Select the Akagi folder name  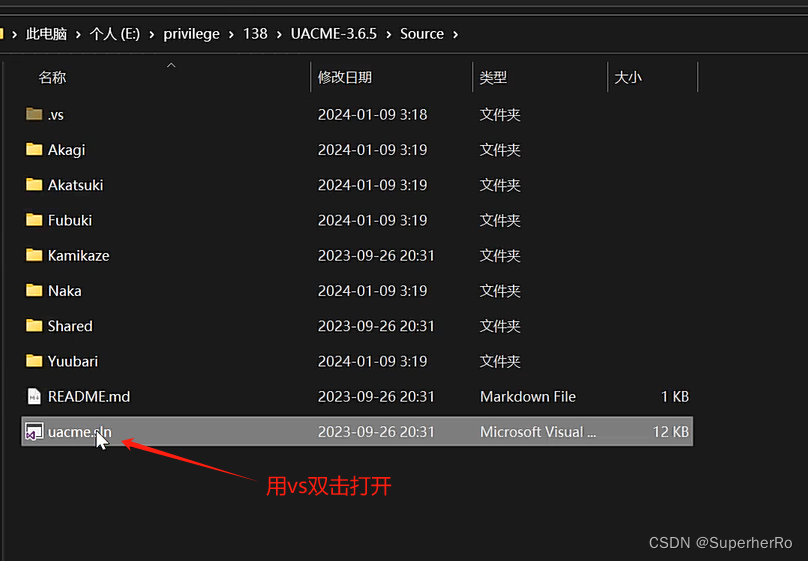tap(66, 150)
